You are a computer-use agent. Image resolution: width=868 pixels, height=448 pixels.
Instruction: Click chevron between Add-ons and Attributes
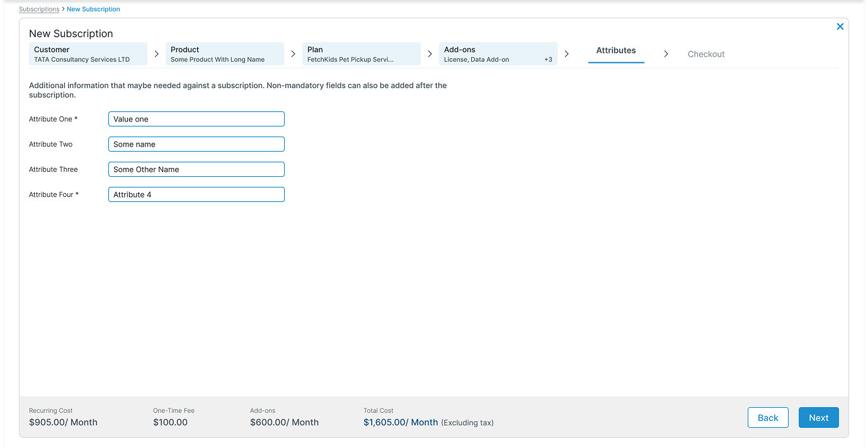coord(567,54)
